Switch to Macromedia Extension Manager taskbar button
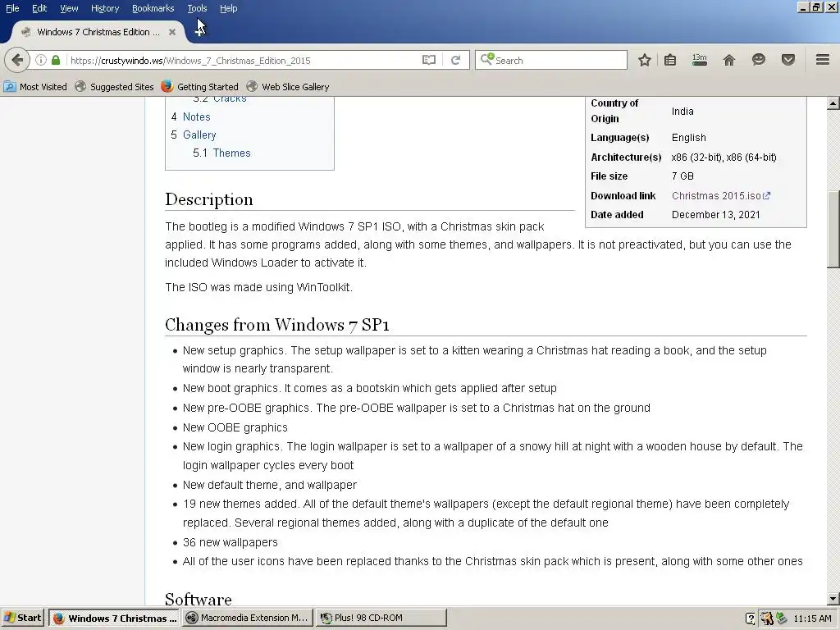Image resolution: width=840 pixels, height=630 pixels. tap(247, 618)
